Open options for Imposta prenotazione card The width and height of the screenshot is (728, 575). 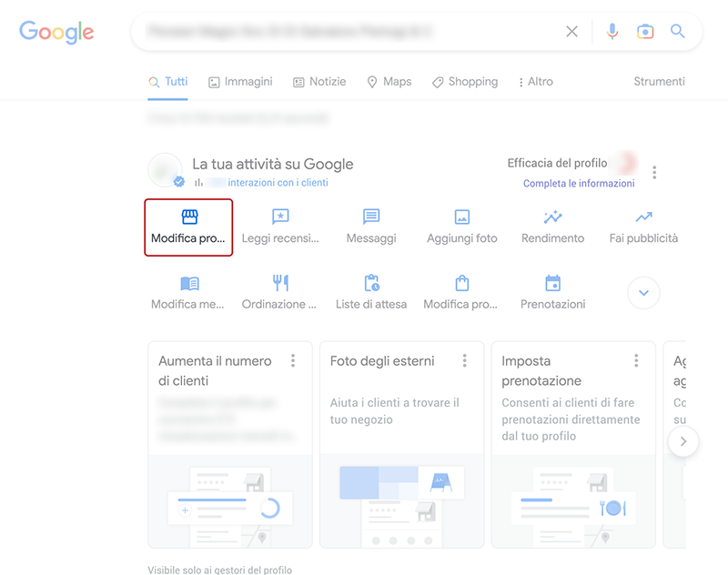[x=636, y=360]
